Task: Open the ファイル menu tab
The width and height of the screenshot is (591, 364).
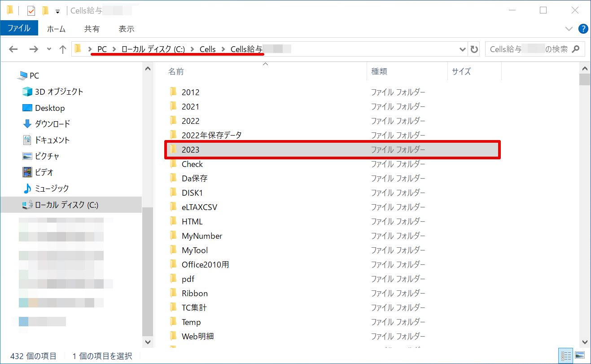Action: (x=19, y=28)
